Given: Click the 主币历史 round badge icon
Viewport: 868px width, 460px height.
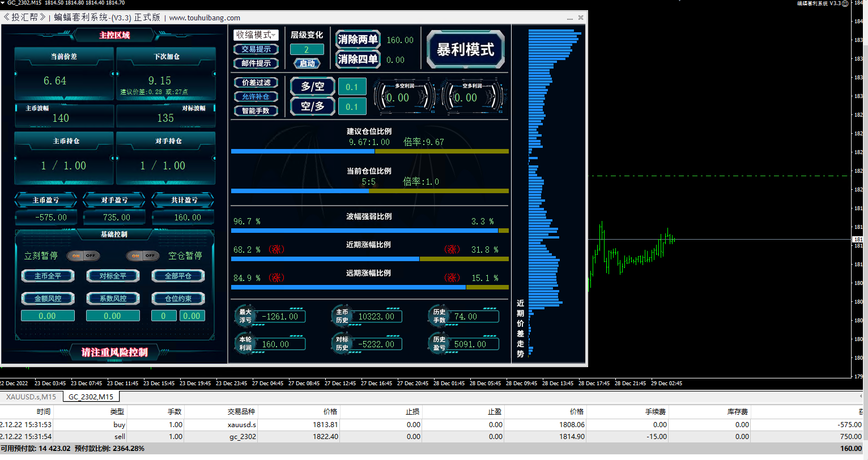Looking at the screenshot, I should (x=342, y=316).
